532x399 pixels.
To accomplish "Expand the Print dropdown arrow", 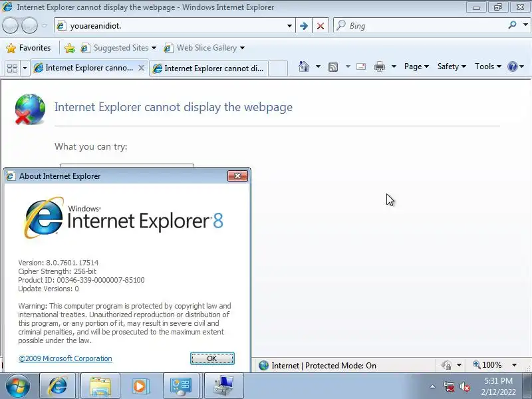I will [x=394, y=66].
